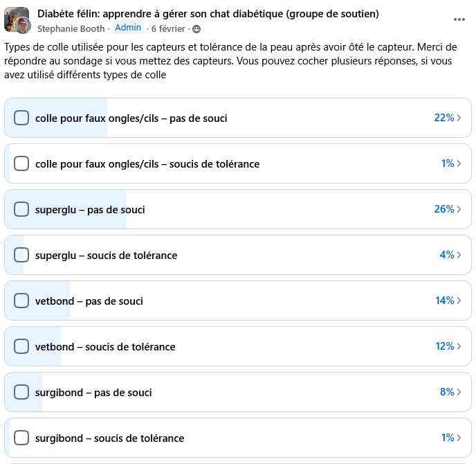Click the "6 février" post date link
This screenshot has width=476, height=464.
pos(168,29)
